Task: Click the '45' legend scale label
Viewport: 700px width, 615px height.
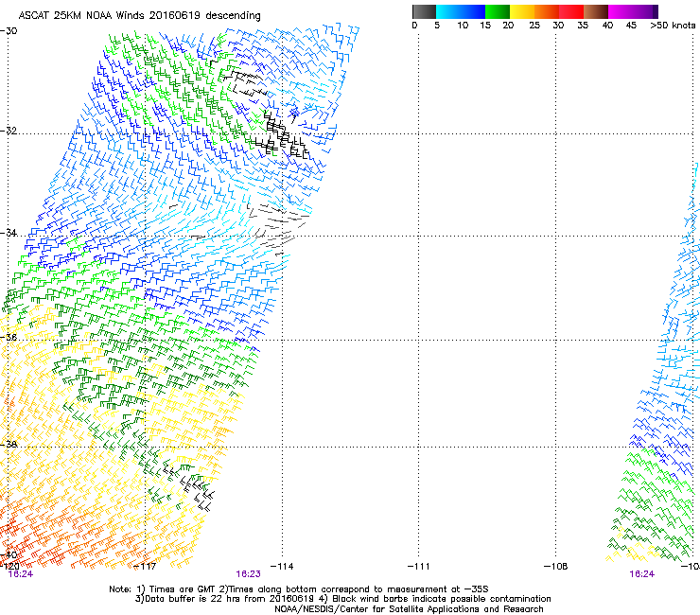Action: [x=631, y=26]
